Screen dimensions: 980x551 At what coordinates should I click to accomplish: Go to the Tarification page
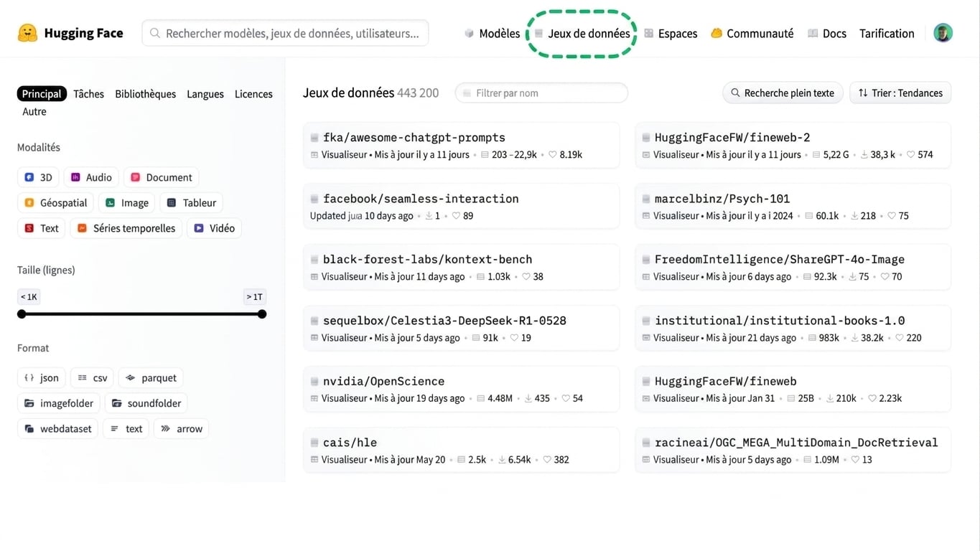pyautogui.click(x=887, y=33)
